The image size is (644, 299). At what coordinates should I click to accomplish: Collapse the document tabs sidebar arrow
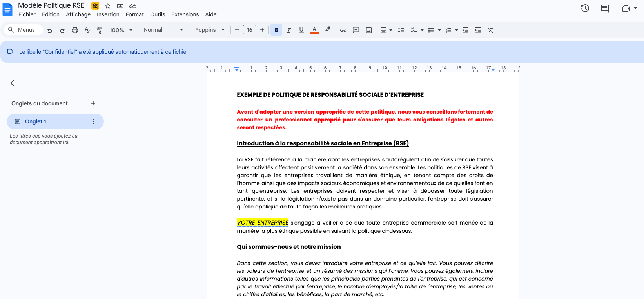point(13,83)
